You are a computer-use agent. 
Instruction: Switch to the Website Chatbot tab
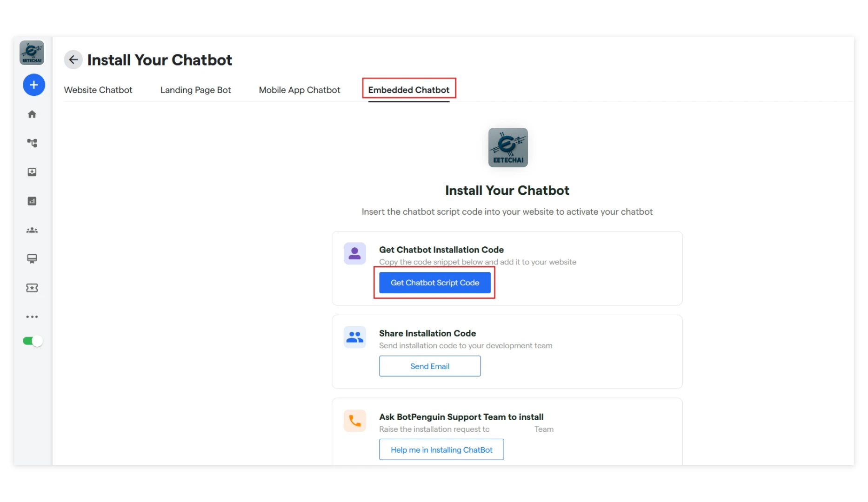pyautogui.click(x=98, y=90)
